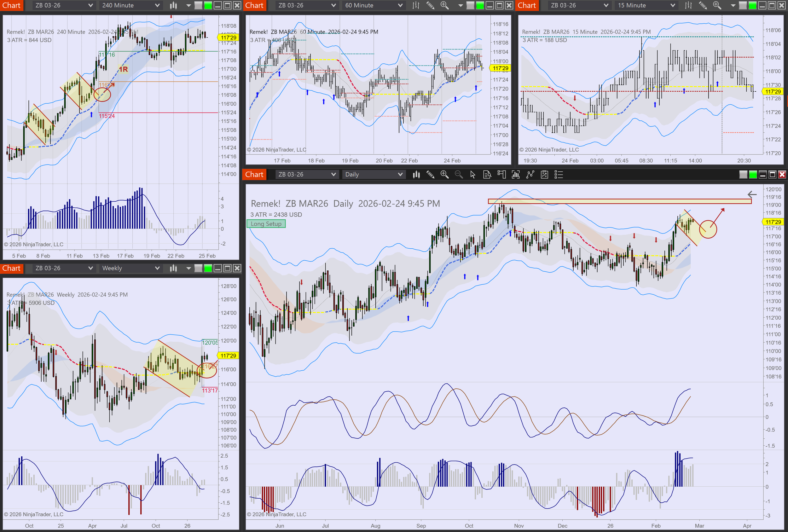Viewport: 788px width, 532px height.
Task: Select the cursor pointer tool in Daily chart
Action: point(473,175)
